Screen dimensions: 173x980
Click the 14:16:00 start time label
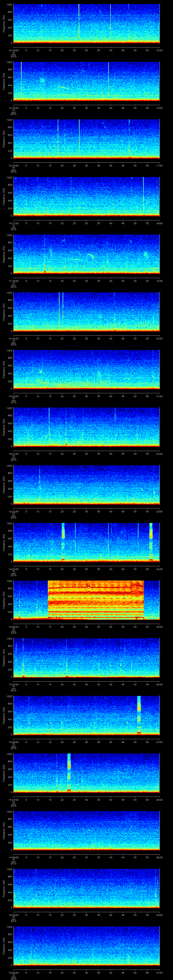click(13, 166)
